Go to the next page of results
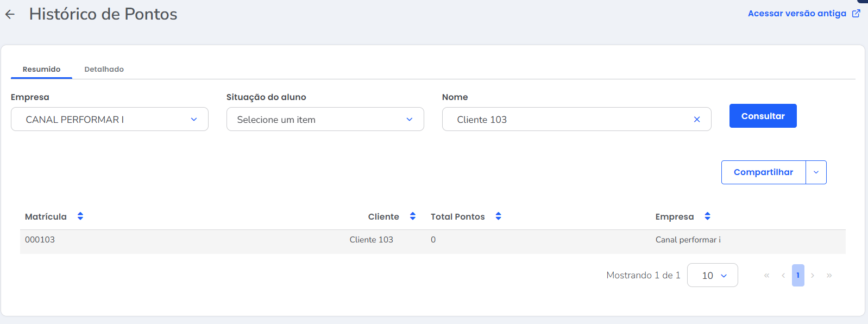 point(813,276)
